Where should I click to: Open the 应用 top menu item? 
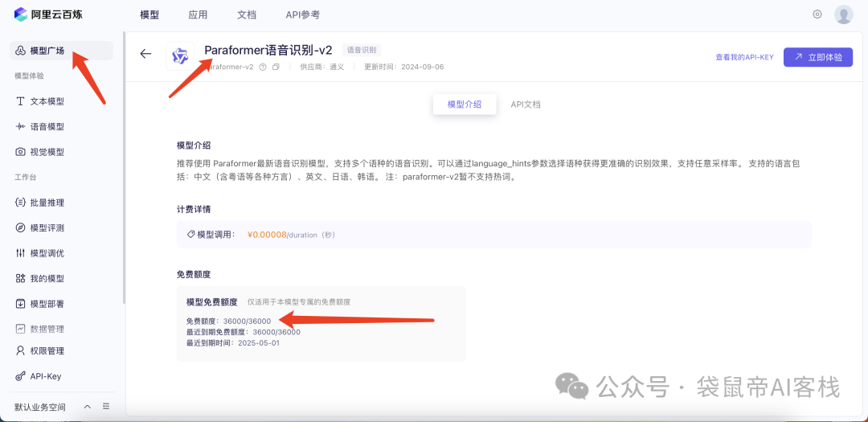[x=198, y=14]
